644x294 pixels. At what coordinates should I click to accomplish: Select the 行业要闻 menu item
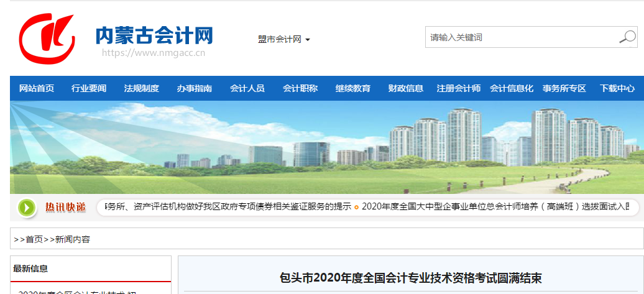89,88
